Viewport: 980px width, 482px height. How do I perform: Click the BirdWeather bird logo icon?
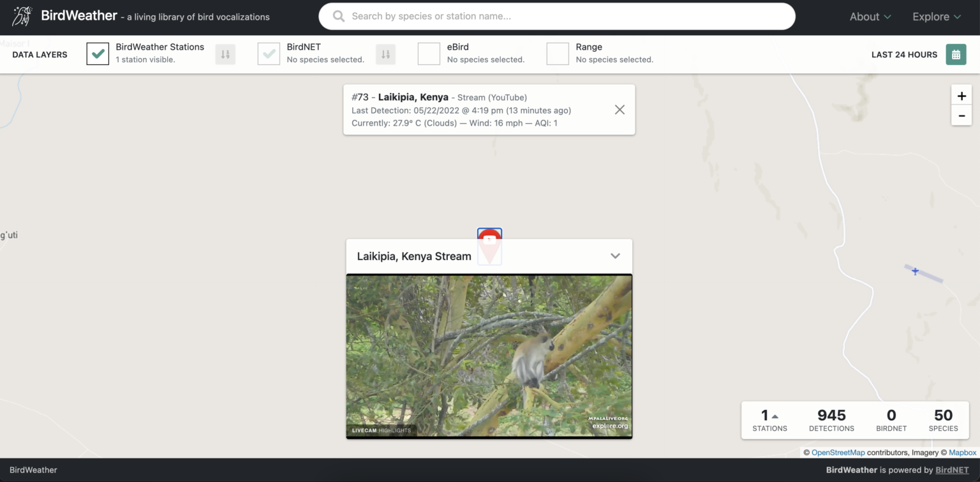(x=22, y=16)
